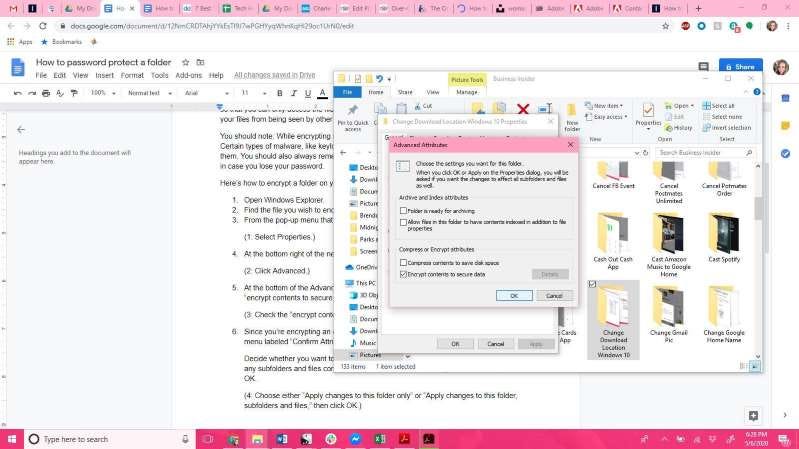This screenshot has width=799, height=449.
Task: Open Excel from the taskbar
Action: (380, 439)
